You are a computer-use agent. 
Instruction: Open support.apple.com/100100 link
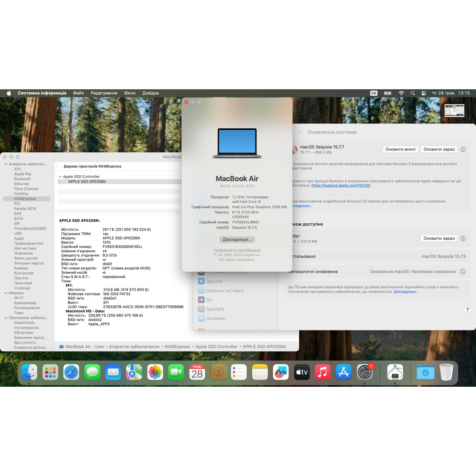click(x=341, y=185)
